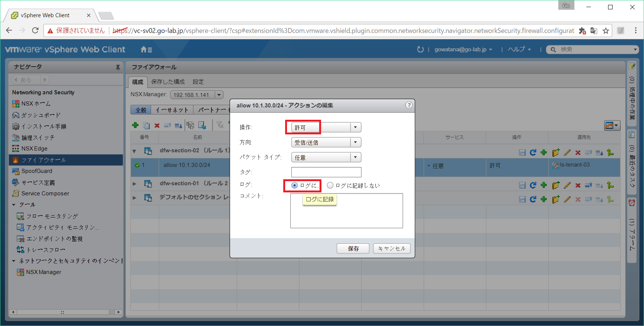This screenshot has height=326, width=644.
Task: Click the タグ text input field
Action: pyautogui.click(x=326, y=172)
